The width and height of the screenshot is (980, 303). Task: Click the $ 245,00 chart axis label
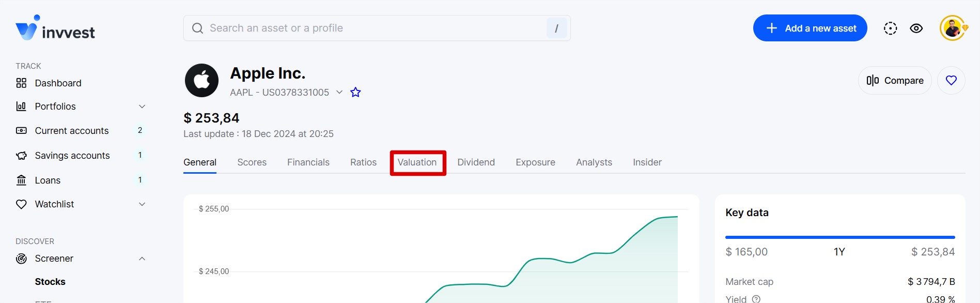(214, 271)
